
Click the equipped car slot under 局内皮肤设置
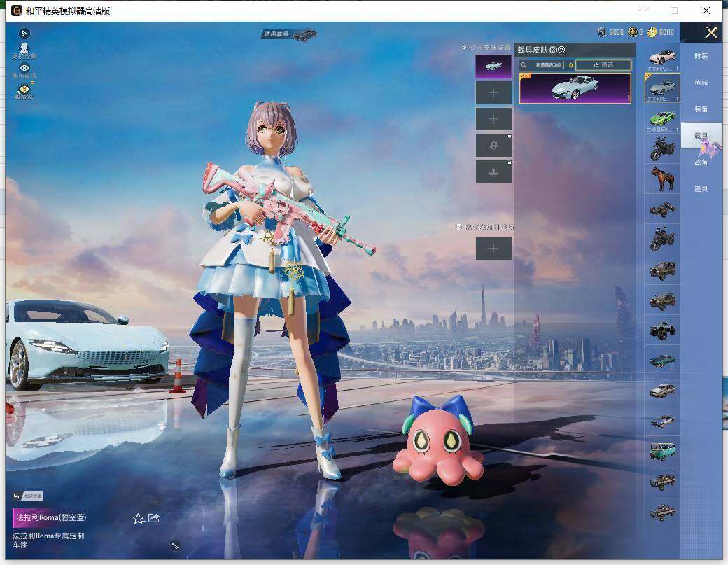(x=493, y=67)
